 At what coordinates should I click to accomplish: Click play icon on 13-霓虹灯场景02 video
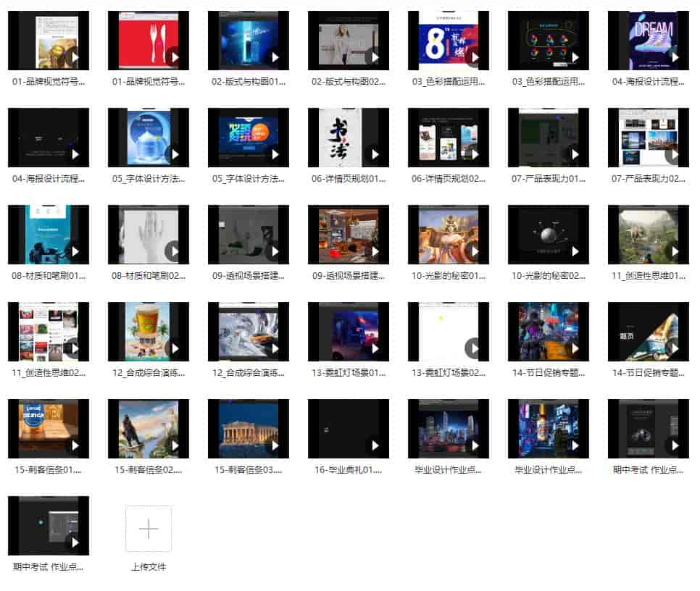click(475, 348)
